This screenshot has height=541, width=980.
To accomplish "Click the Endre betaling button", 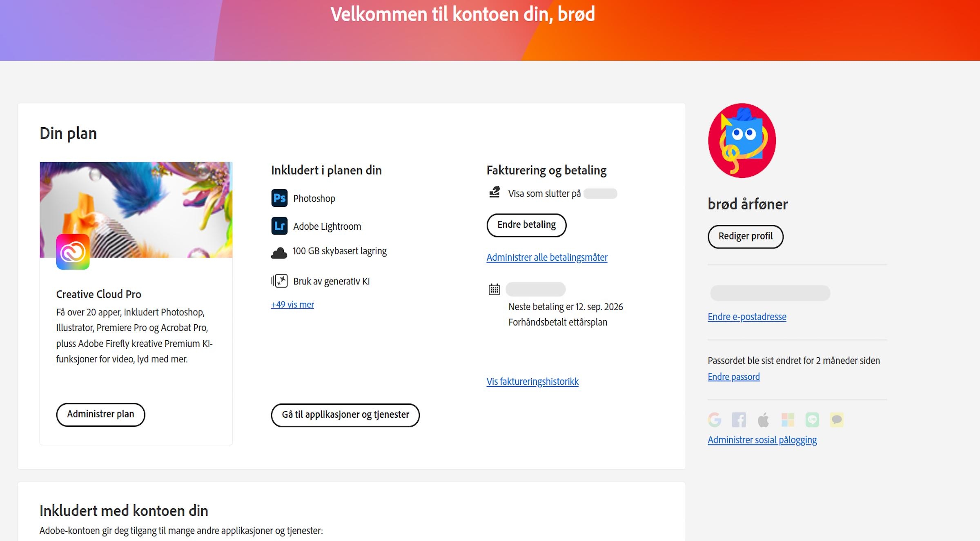I will 526,225.
